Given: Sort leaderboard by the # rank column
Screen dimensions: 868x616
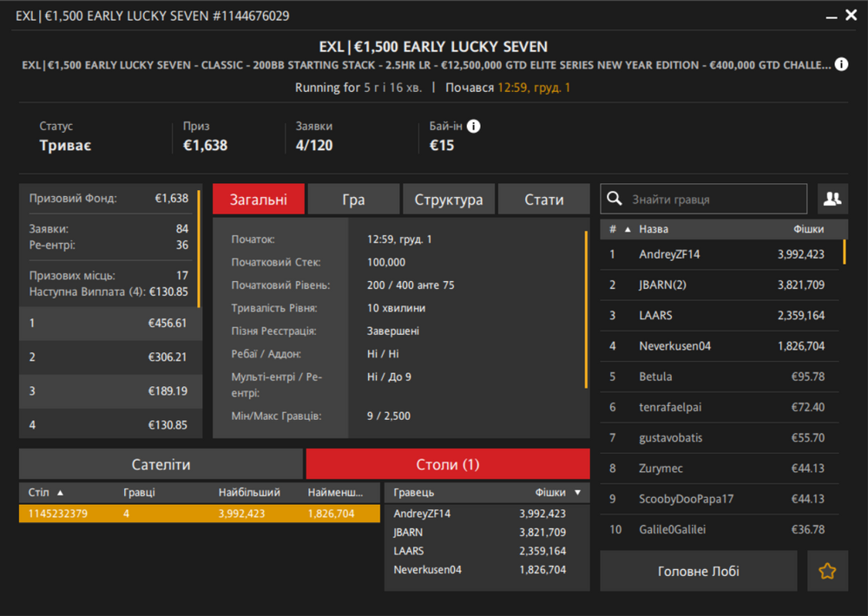Looking at the screenshot, I should 613,229.
